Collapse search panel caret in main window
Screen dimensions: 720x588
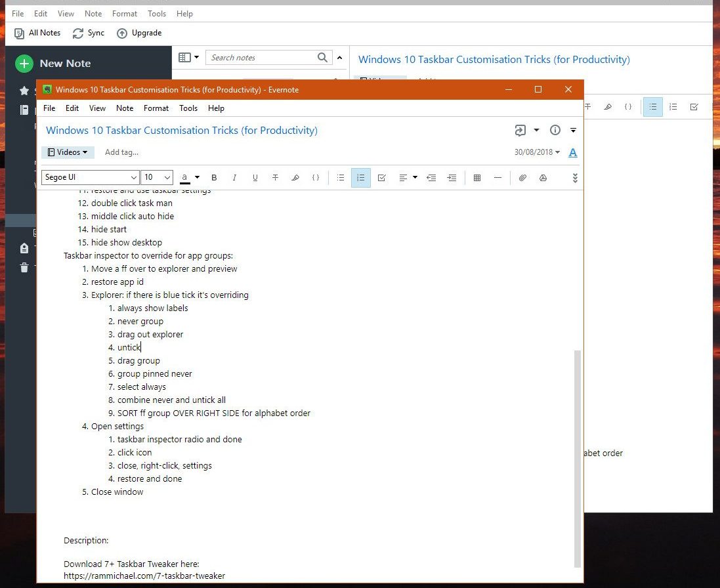click(x=340, y=58)
